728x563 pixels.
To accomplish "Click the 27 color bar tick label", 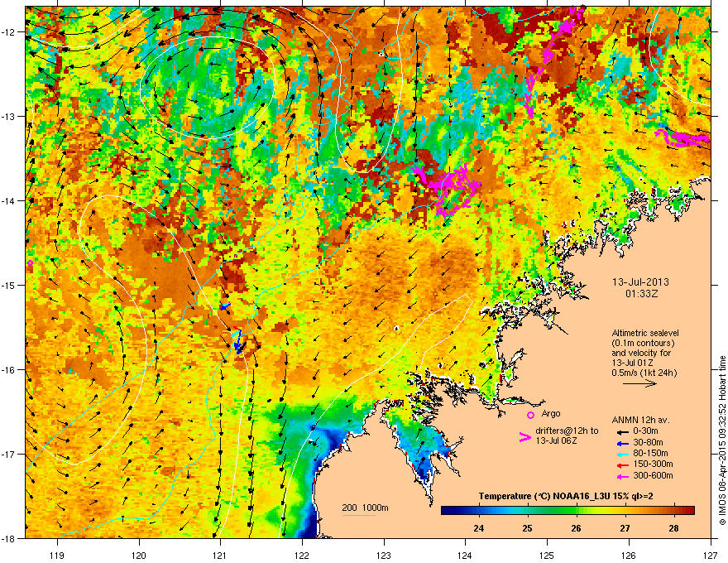I will (625, 528).
